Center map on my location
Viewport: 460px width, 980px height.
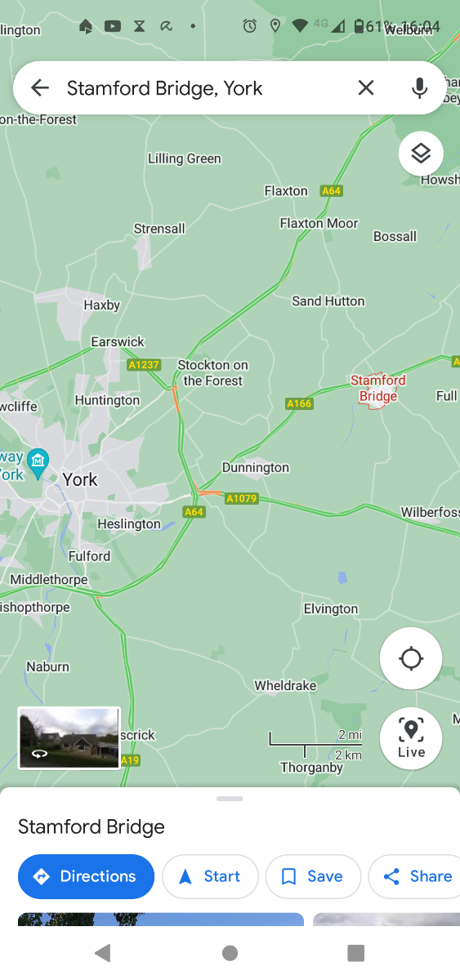coord(411,658)
